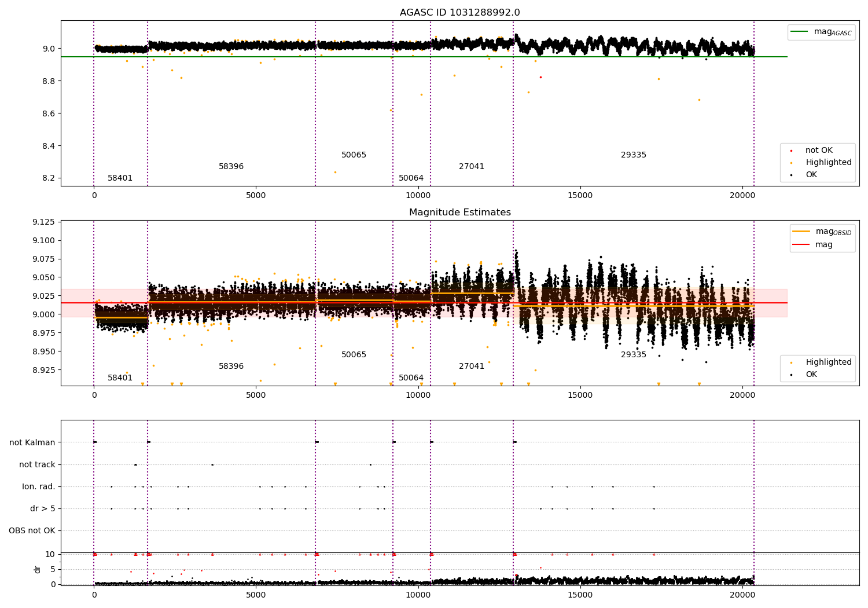Click the 'not track' axis label
The width and height of the screenshot is (868, 608).
(37, 465)
